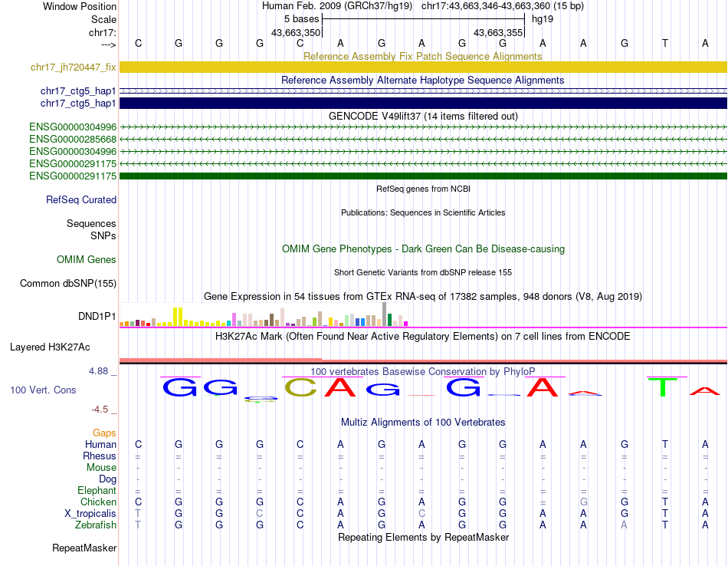Click the Common dbSNP(155) track label
The height and width of the screenshot is (566, 728).
(x=67, y=284)
